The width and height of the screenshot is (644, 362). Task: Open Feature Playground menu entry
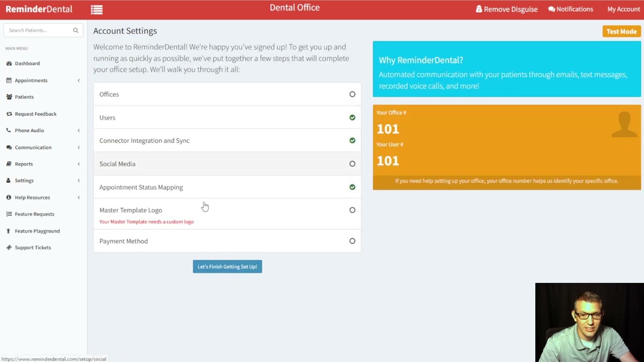(x=43, y=231)
